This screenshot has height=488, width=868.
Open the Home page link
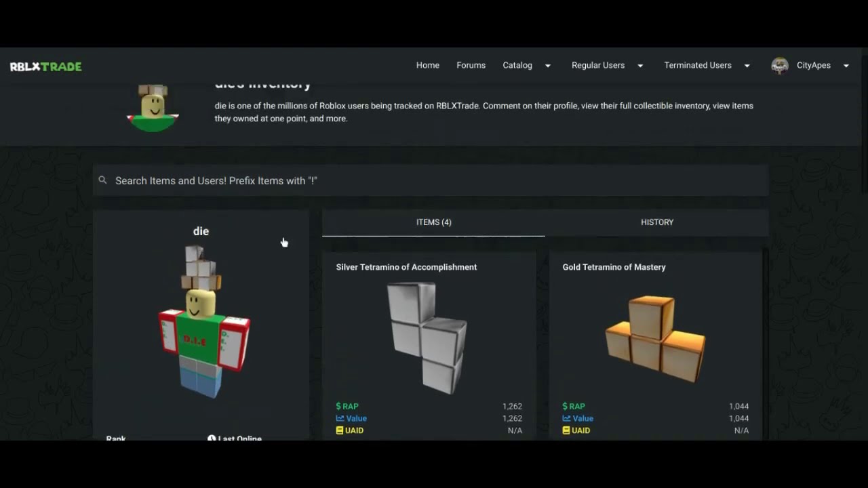(428, 65)
